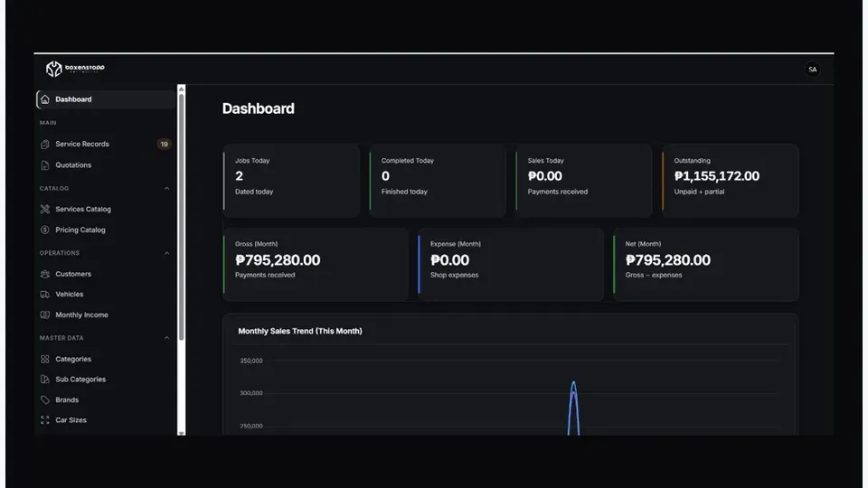Open Service Records page

[106, 144]
